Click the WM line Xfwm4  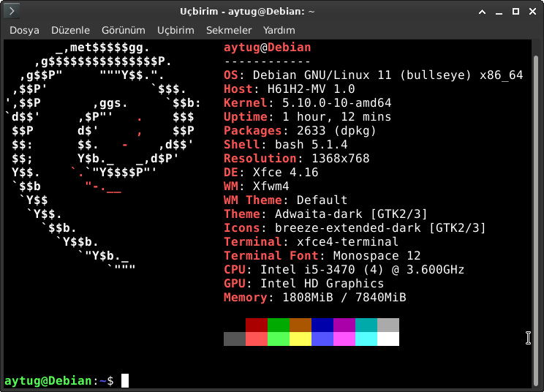257,186
